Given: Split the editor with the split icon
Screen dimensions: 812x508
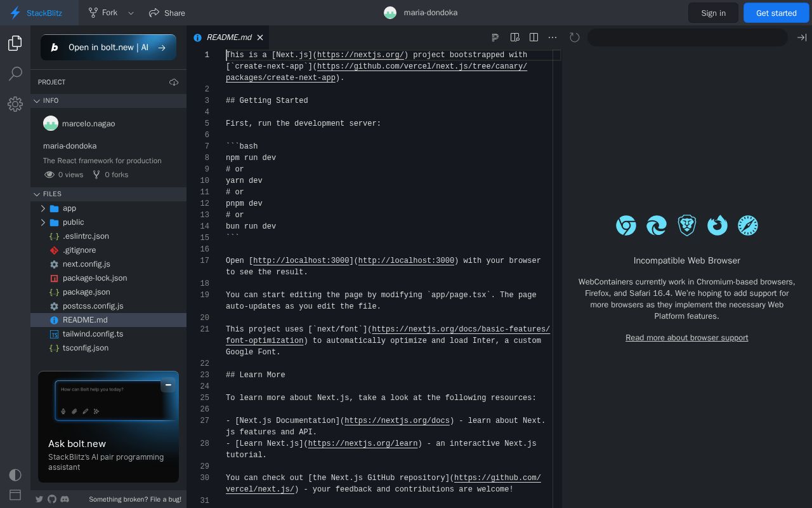Looking at the screenshot, I should (x=534, y=37).
